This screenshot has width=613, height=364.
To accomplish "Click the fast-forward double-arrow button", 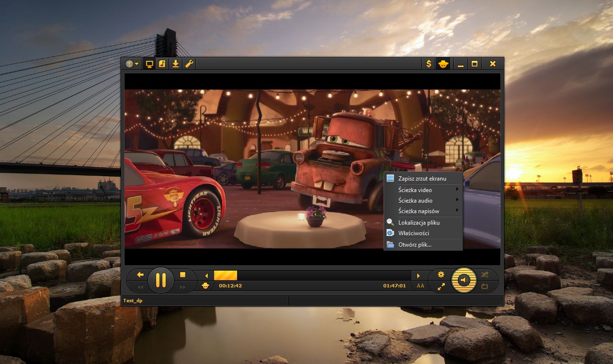I will tap(182, 286).
